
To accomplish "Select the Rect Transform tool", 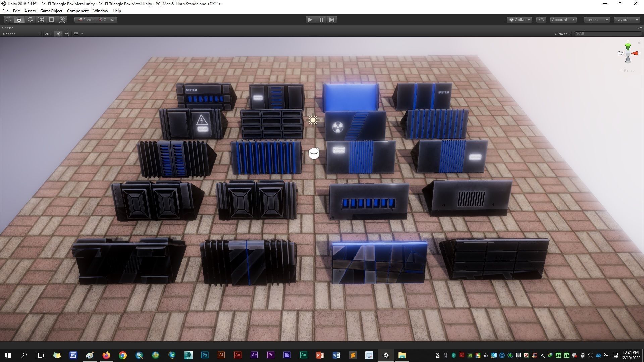I will (x=52, y=20).
